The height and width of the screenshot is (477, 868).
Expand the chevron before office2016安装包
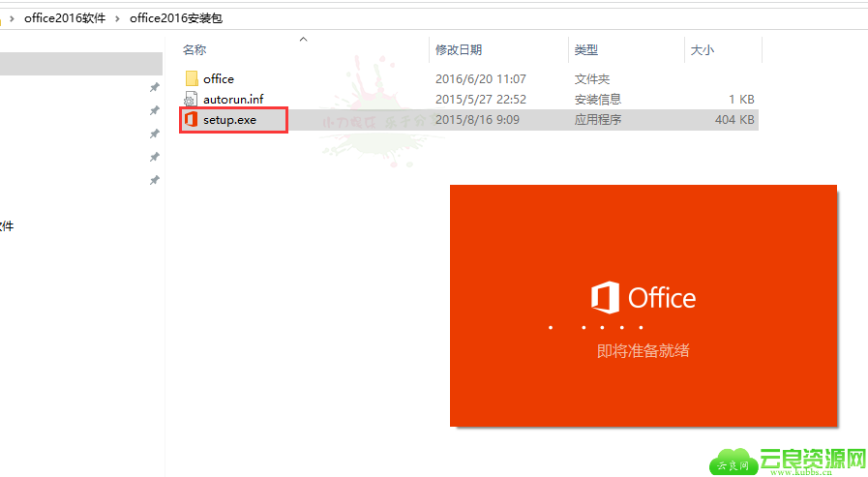[x=117, y=18]
